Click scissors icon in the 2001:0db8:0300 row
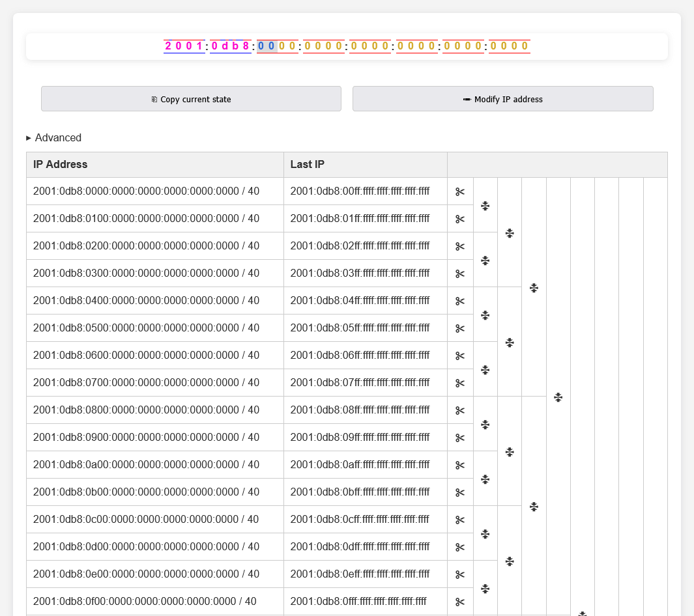Screen dimensions: 694x616 [x=460, y=273]
